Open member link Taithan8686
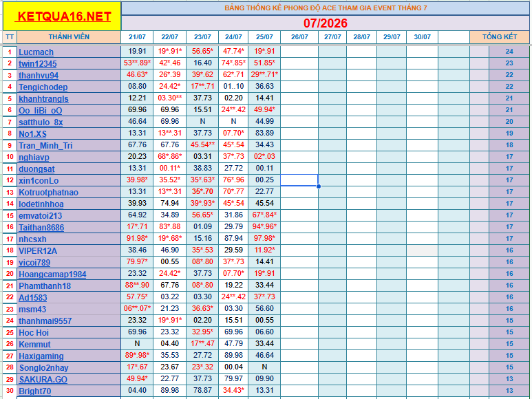532x399 pixels. coord(41,228)
